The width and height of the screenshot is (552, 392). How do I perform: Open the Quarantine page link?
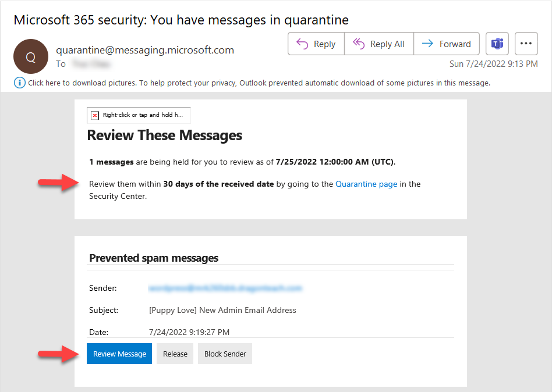tap(366, 184)
